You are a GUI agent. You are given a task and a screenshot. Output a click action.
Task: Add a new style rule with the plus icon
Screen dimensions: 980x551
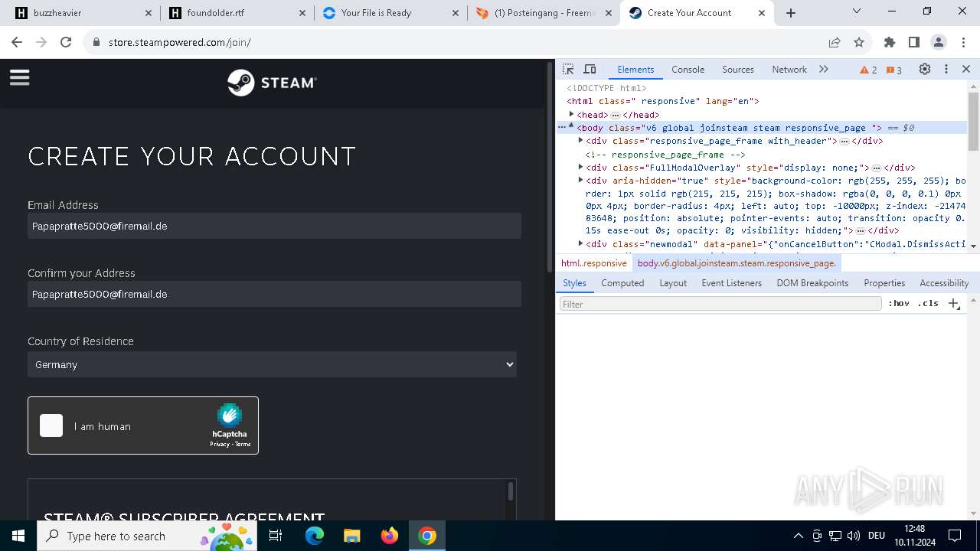click(954, 304)
